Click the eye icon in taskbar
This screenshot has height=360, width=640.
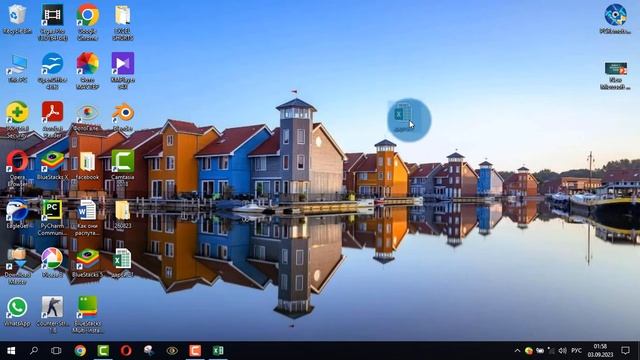tap(172, 351)
